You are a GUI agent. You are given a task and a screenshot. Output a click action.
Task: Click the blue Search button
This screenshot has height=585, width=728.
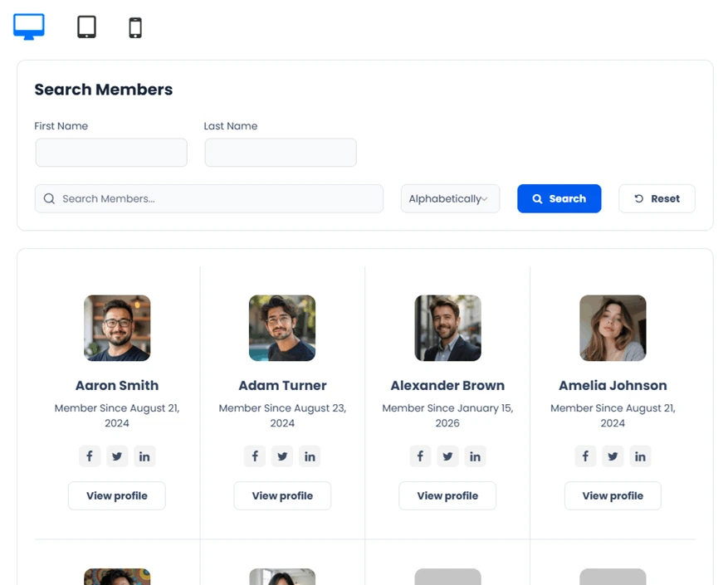pyautogui.click(x=559, y=198)
